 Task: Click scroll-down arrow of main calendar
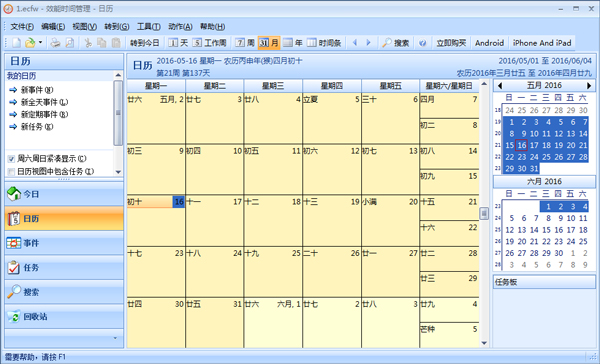pyautogui.click(x=484, y=343)
